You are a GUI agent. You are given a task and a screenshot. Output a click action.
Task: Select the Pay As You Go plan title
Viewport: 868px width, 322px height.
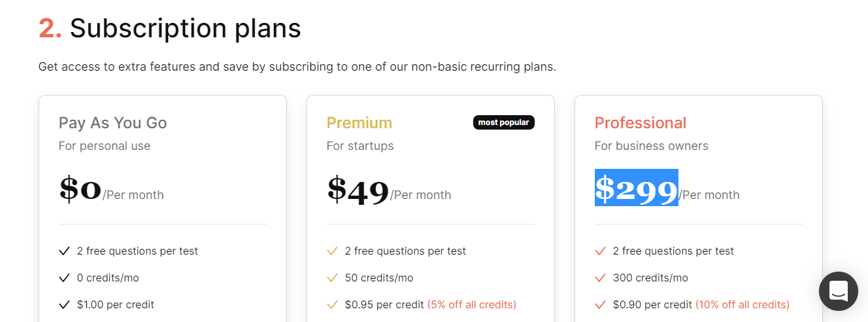pos(112,123)
